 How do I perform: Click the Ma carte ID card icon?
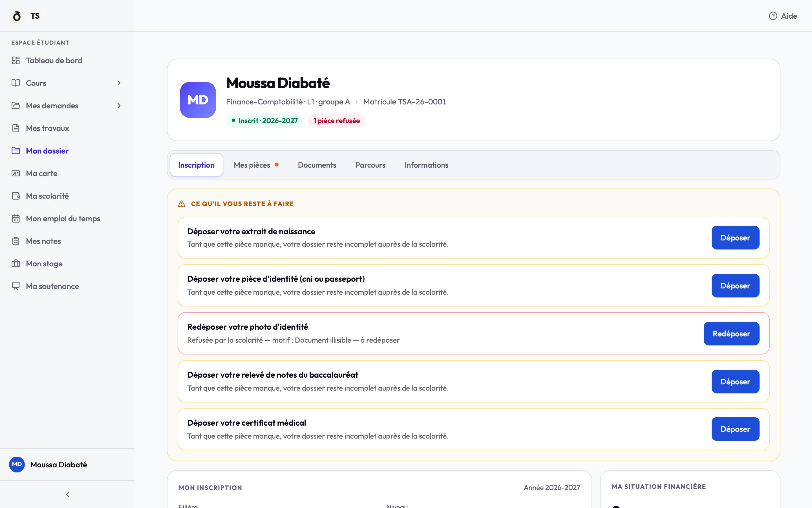point(16,173)
